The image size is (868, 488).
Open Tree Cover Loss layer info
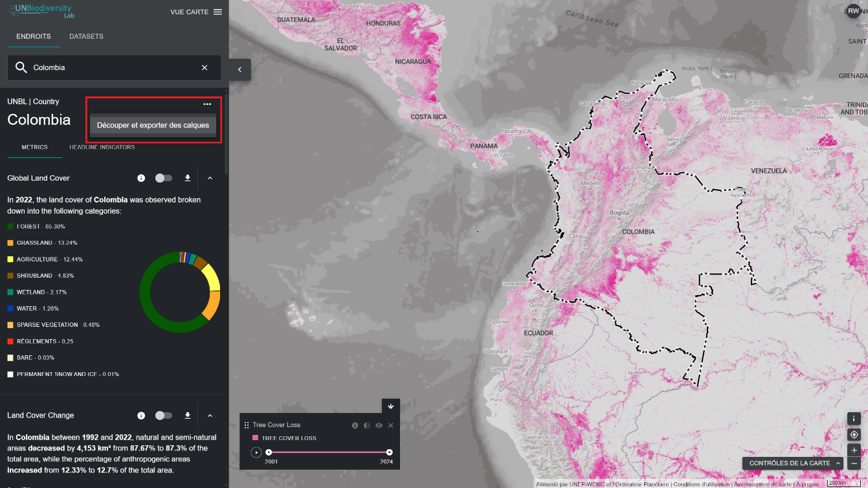coord(355,425)
